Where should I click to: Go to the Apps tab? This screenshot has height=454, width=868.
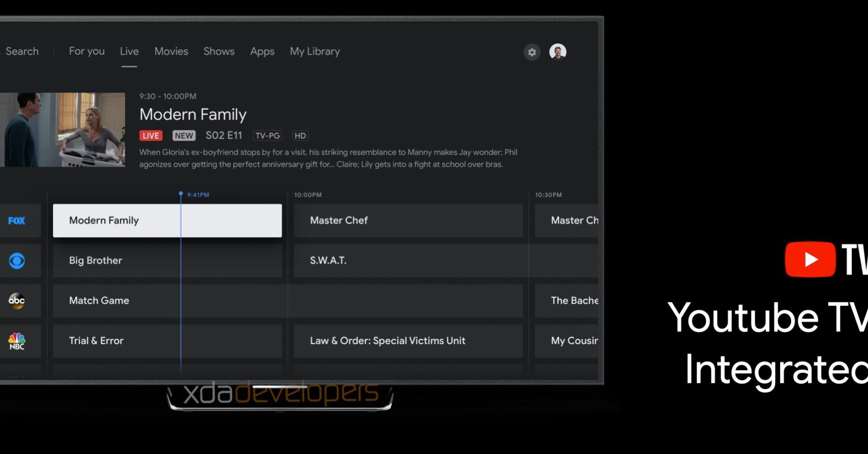point(262,51)
